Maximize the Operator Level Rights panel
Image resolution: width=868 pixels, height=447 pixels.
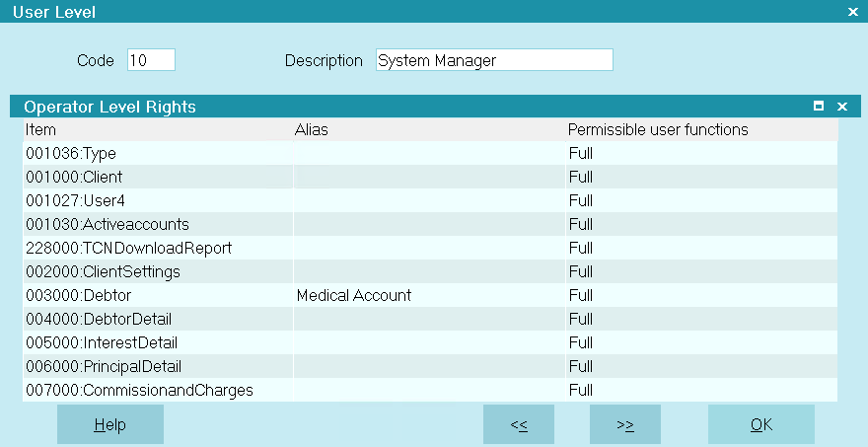pos(818,106)
